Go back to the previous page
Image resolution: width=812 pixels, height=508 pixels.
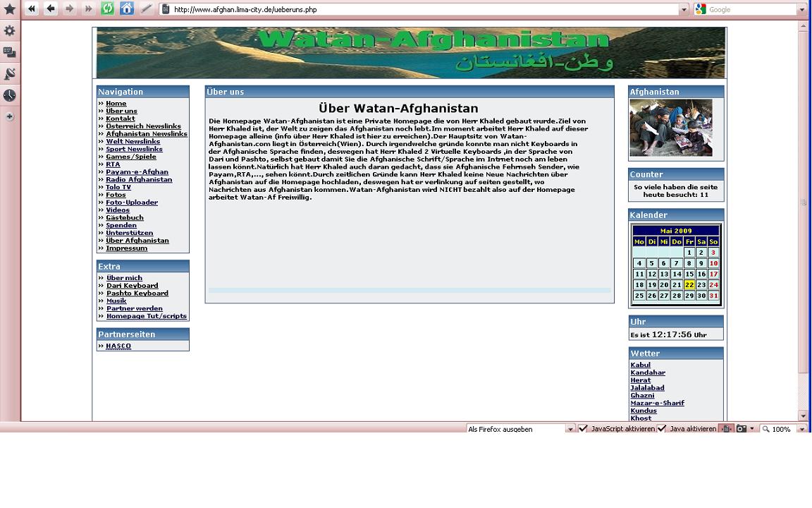click(x=51, y=8)
